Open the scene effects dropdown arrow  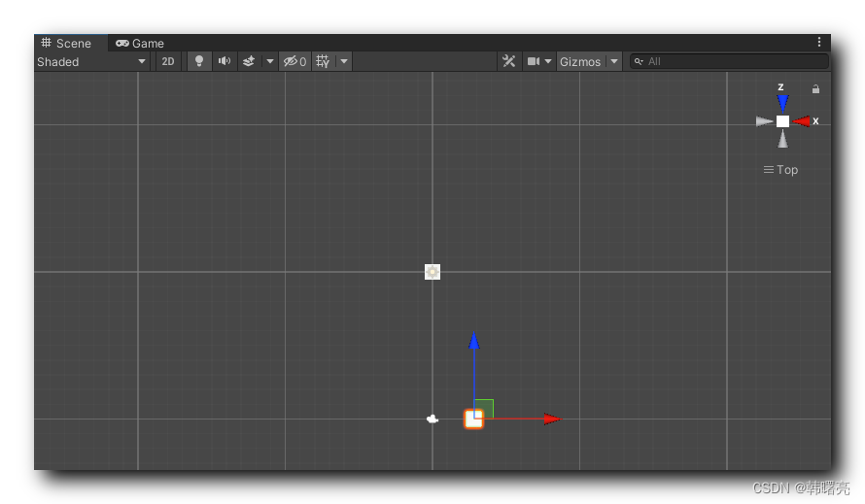[x=270, y=61]
